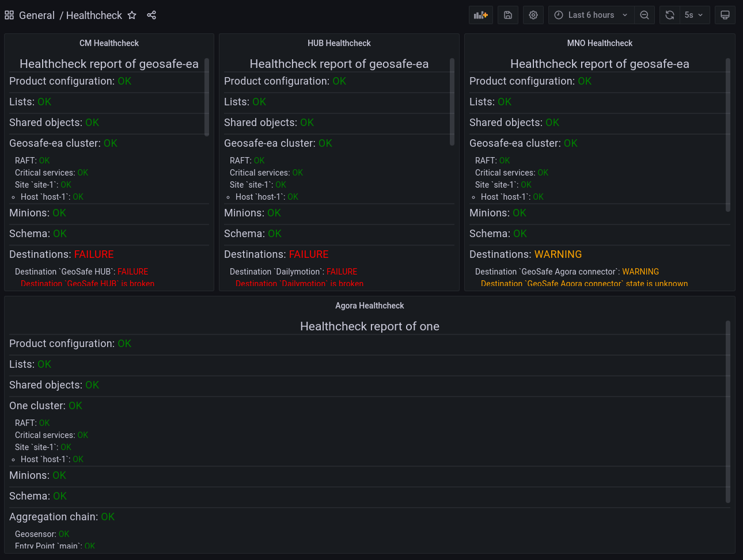Save the dashboard

tap(508, 15)
